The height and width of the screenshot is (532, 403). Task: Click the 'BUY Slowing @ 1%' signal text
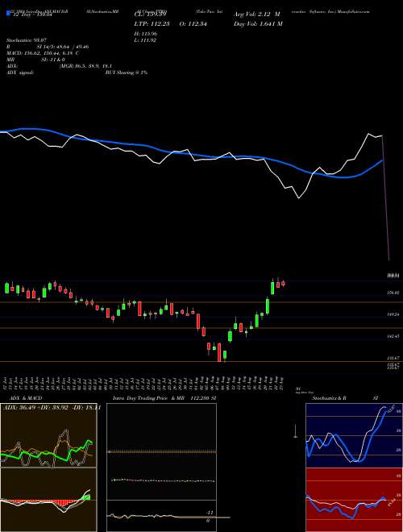127,73
